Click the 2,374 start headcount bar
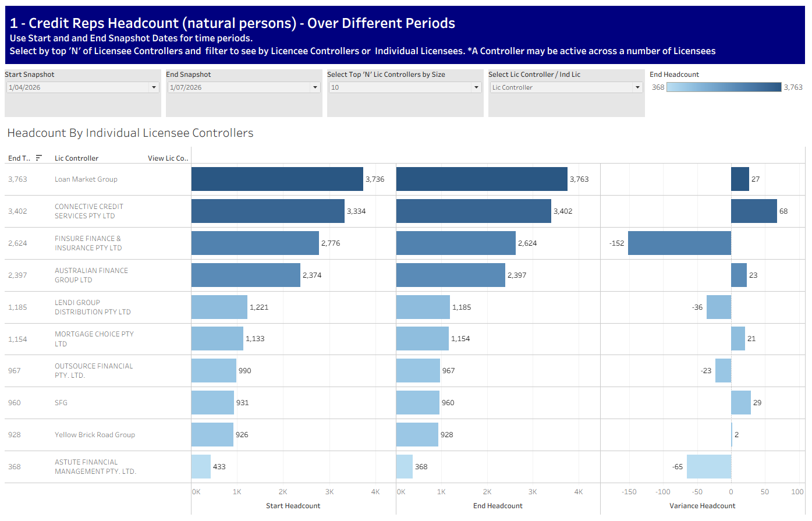Screen dimensions: 812x521 coord(246,275)
